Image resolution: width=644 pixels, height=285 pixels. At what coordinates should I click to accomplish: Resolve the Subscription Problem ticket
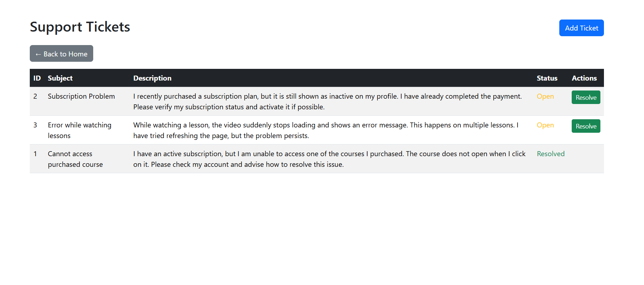point(586,98)
